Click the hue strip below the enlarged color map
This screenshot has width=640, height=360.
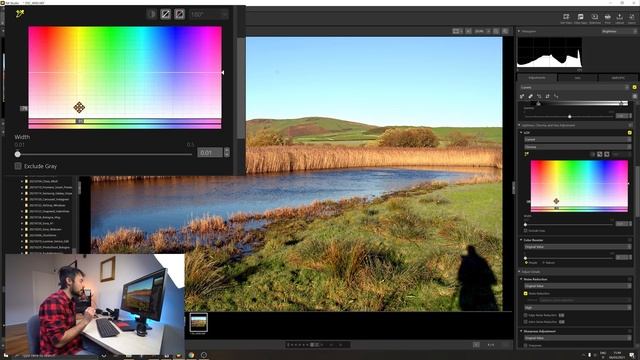125,124
